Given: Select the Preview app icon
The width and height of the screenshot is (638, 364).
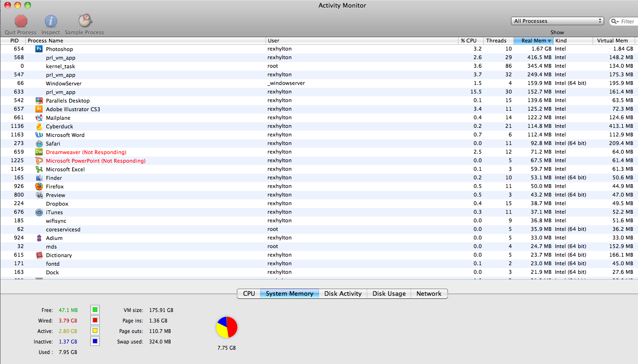Looking at the screenshot, I should coord(39,195).
